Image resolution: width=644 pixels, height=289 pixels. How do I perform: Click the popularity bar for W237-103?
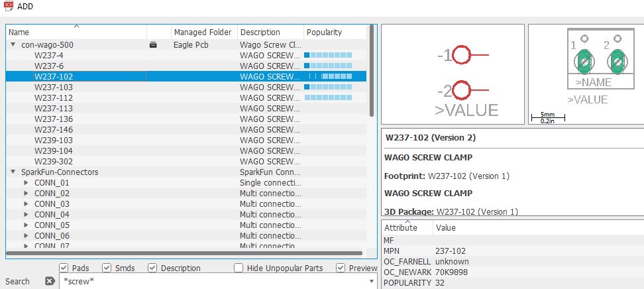click(x=328, y=87)
